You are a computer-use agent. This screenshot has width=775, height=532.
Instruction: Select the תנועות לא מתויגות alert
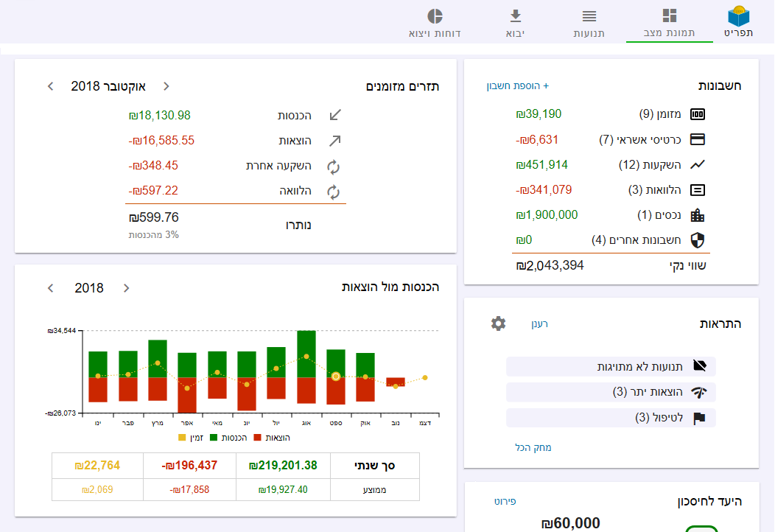611,366
